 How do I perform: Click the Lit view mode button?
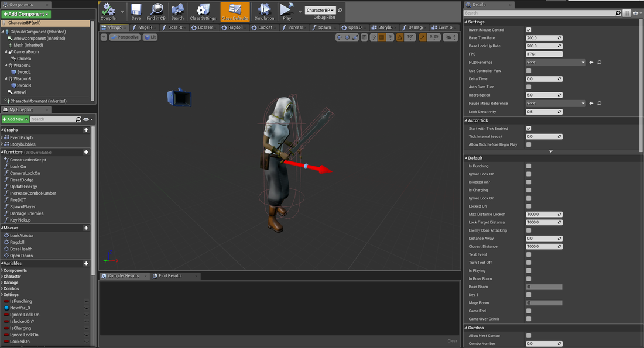click(x=150, y=37)
